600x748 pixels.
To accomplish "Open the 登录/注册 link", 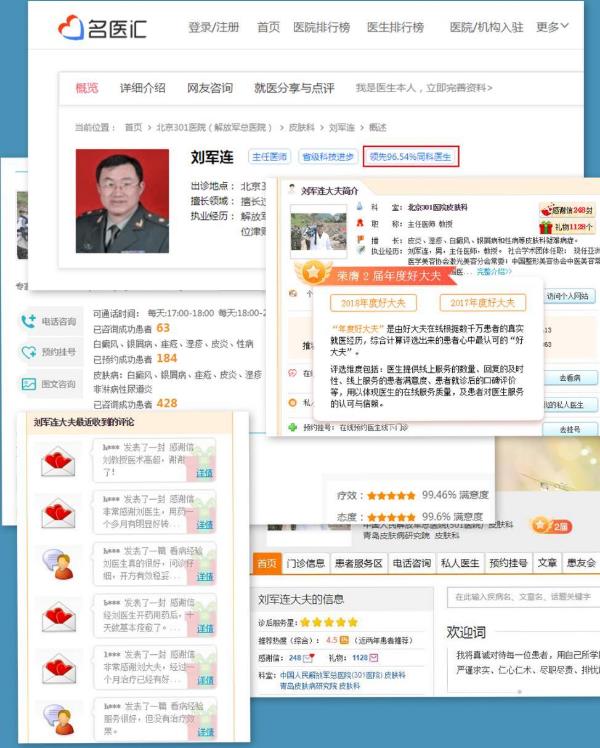I will pyautogui.click(x=213, y=27).
